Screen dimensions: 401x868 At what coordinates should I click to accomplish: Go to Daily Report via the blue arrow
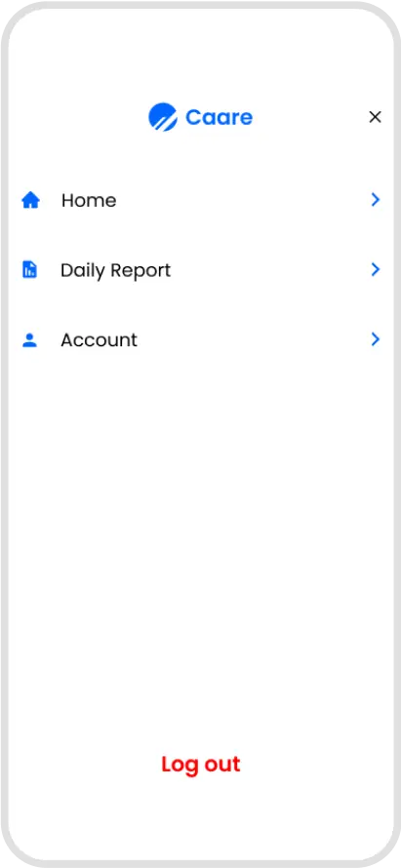[x=376, y=269]
